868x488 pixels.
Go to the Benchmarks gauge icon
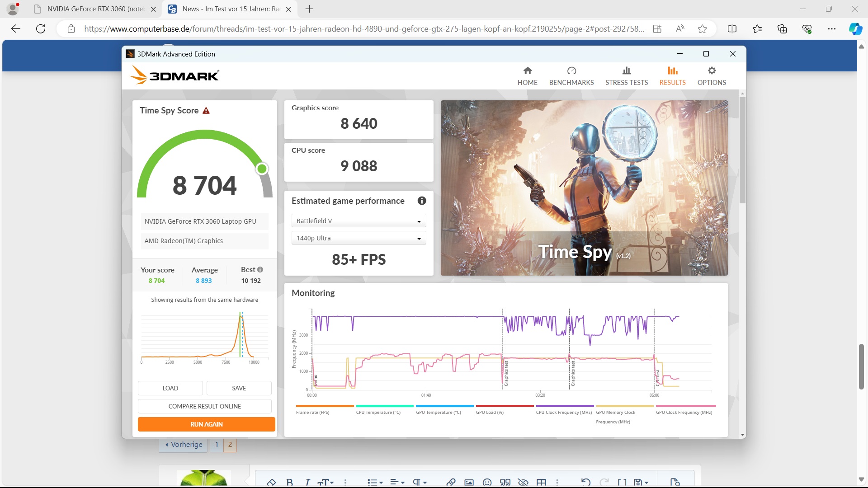point(571,71)
